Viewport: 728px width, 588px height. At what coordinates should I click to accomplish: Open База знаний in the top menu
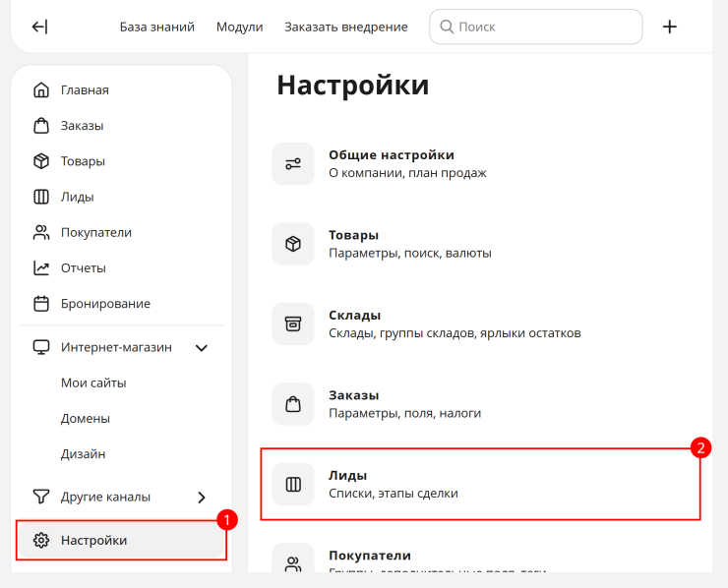157,27
